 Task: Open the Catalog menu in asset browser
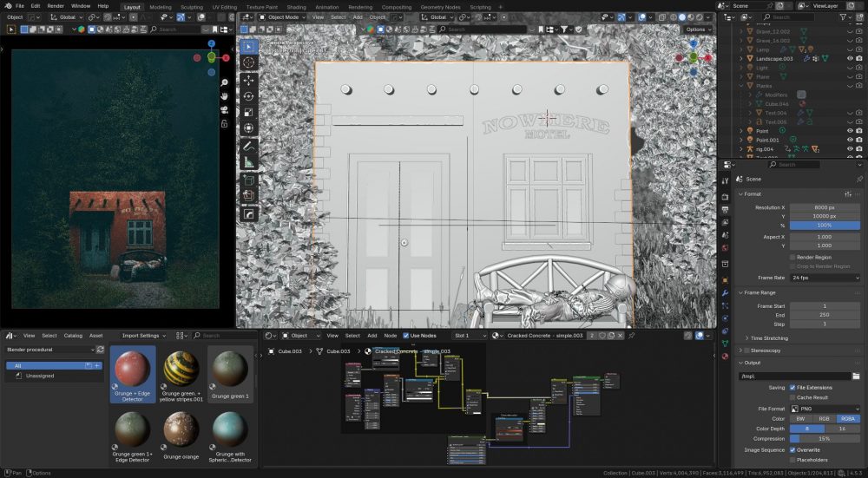tap(73, 335)
